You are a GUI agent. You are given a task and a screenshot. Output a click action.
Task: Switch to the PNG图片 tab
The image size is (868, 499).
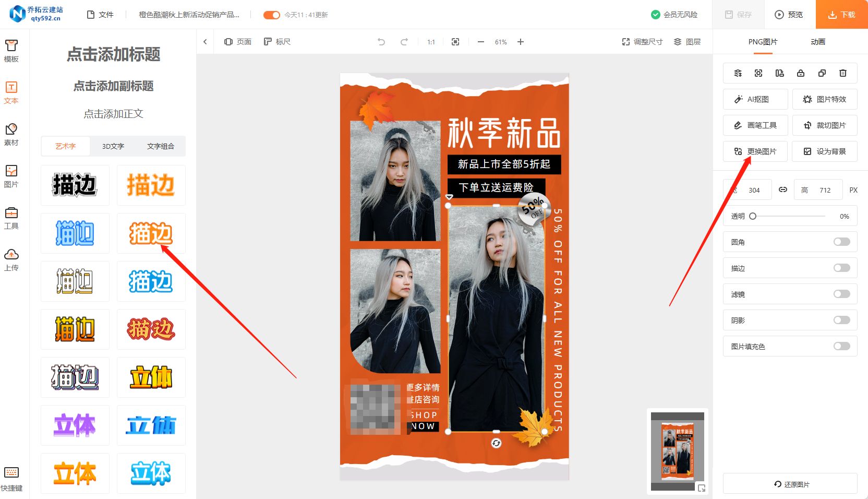point(763,42)
